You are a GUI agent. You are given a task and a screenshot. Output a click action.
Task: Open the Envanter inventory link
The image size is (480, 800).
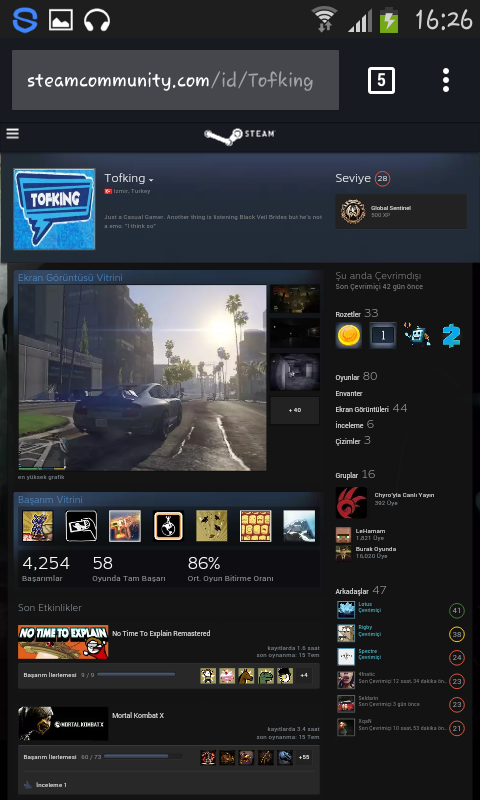coord(349,393)
